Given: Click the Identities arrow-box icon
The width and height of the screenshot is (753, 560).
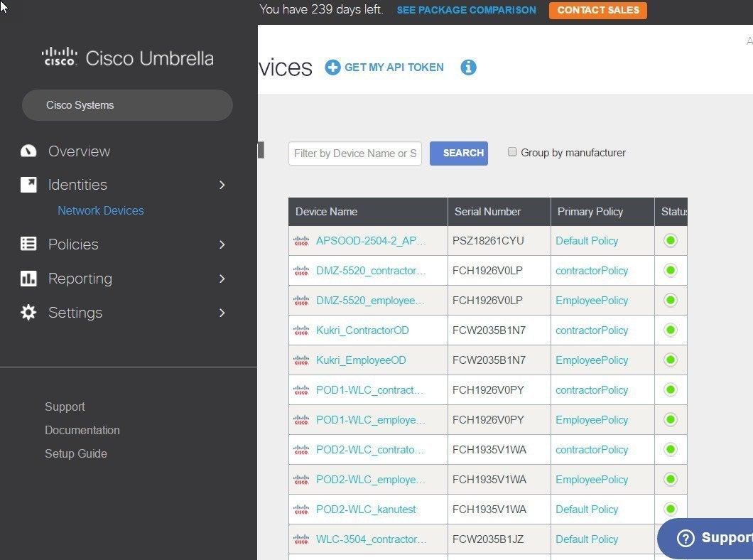Looking at the screenshot, I should tap(28, 185).
